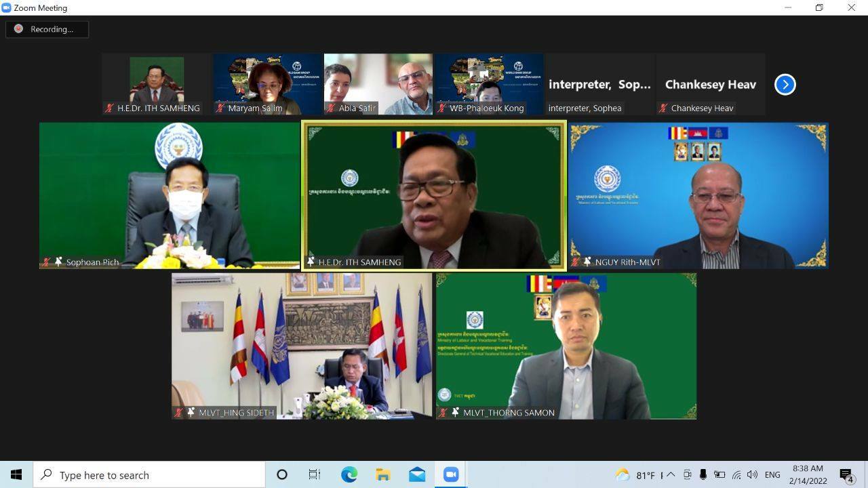
Task: Select the Maryam Salim participant thumbnail
Action: [x=268, y=84]
